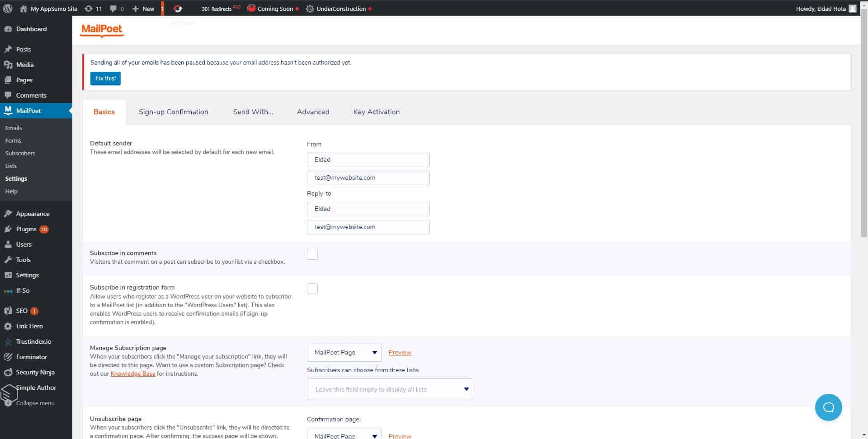Open MailPoet Subscribers submenu

click(20, 154)
